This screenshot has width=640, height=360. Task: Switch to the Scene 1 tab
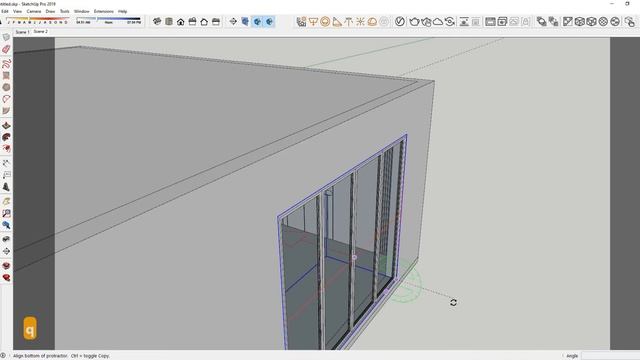pos(22,32)
